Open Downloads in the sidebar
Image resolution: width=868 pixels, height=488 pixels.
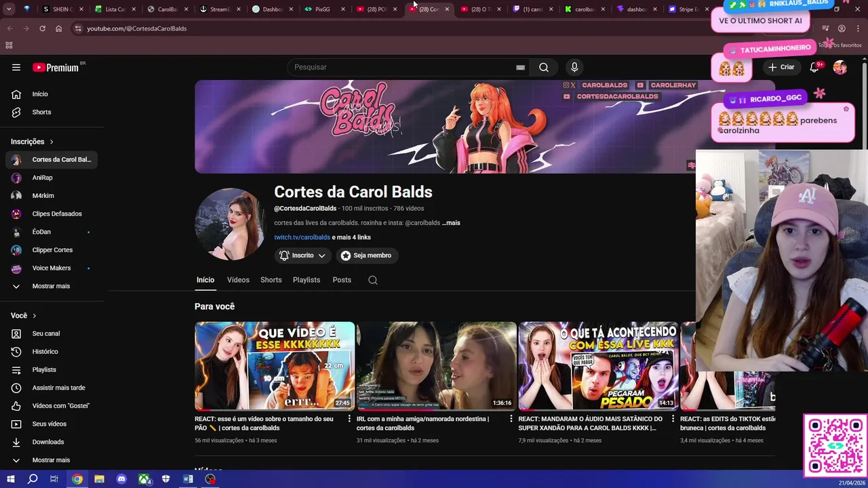tap(52, 442)
